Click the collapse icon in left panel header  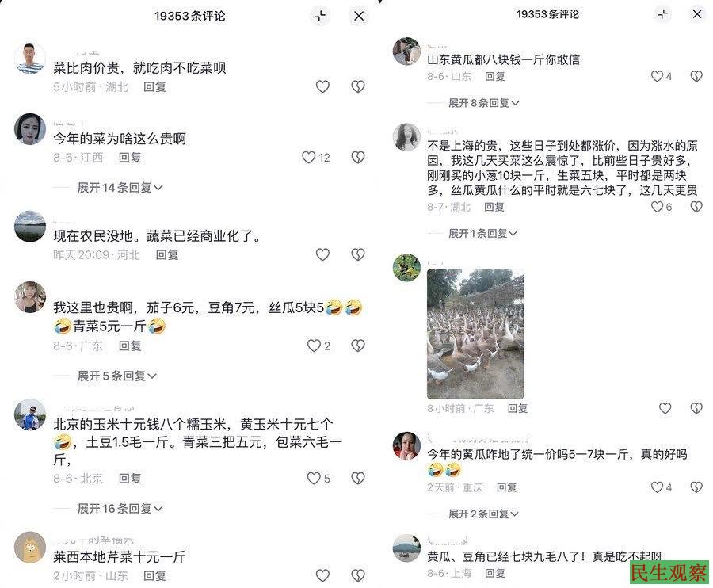(x=320, y=17)
